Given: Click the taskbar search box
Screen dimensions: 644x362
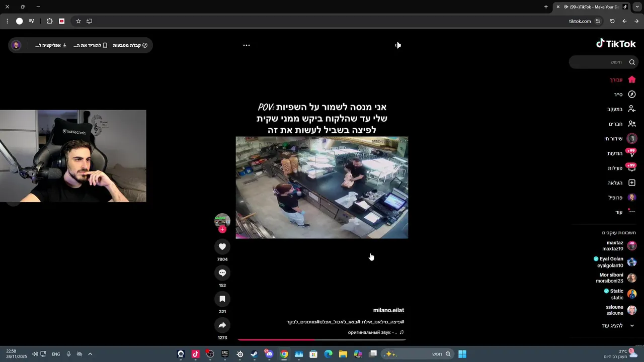Looking at the screenshot, I should [418, 354].
